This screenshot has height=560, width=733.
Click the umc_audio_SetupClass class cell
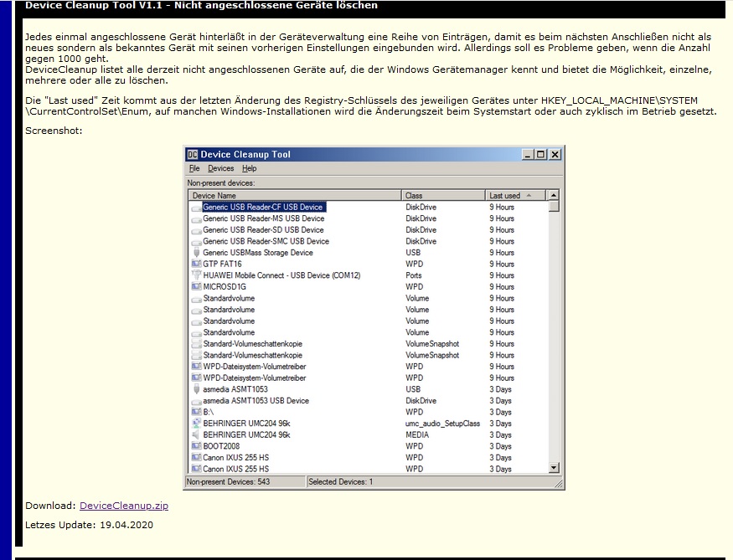[442, 424]
